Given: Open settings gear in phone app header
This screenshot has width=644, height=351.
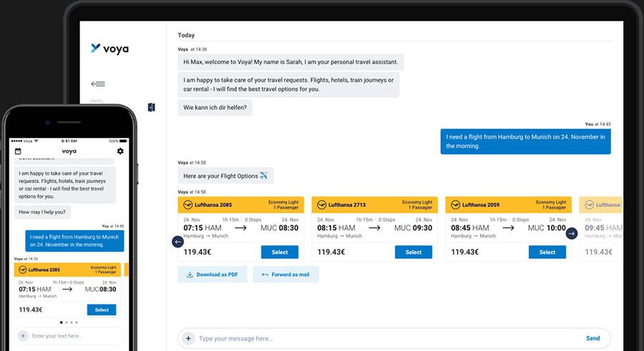Looking at the screenshot, I should pyautogui.click(x=120, y=151).
